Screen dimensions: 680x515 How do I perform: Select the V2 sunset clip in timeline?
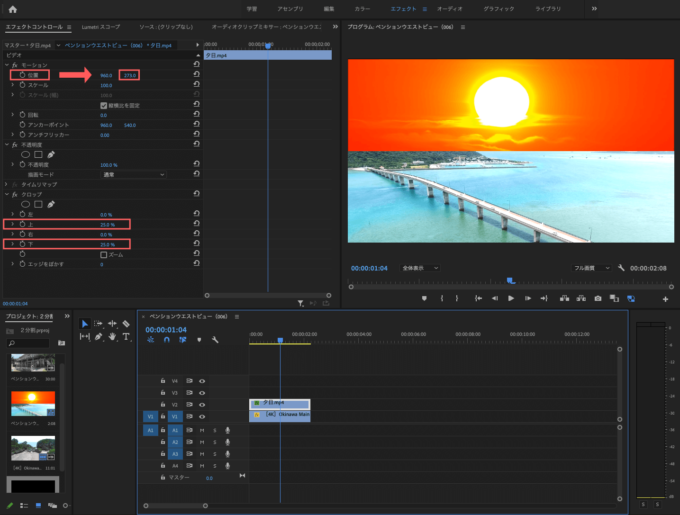coord(280,404)
